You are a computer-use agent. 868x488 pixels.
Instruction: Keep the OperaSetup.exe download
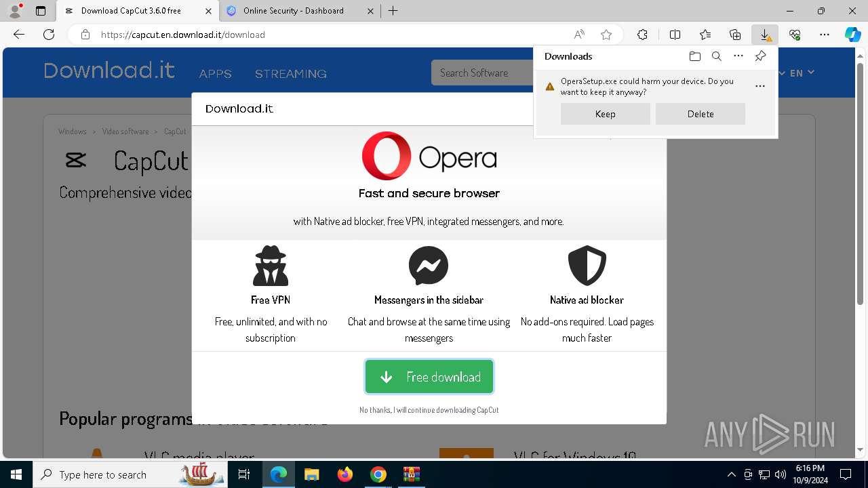606,114
